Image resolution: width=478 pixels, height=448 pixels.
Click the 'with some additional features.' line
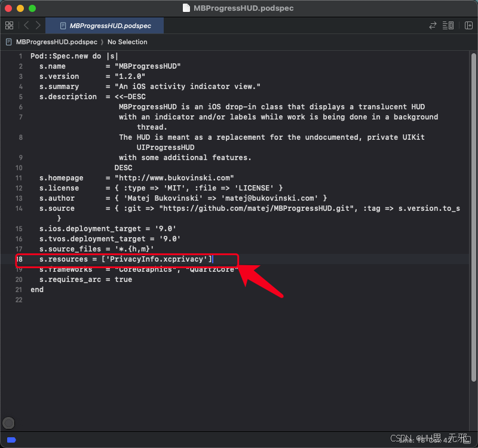(x=185, y=158)
